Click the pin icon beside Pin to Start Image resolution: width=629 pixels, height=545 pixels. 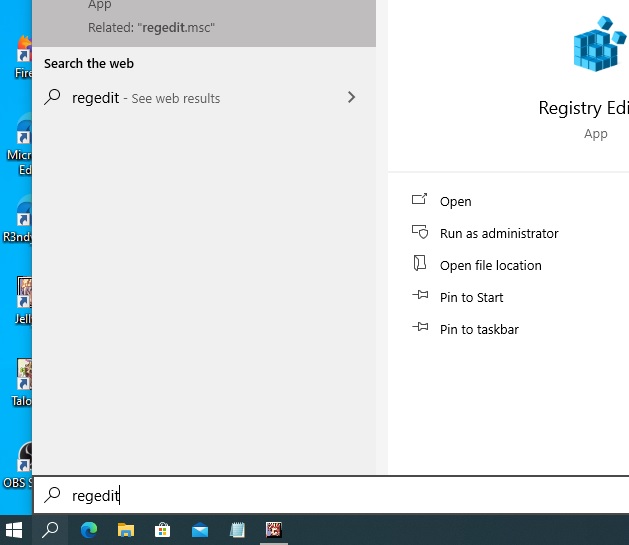420,295
